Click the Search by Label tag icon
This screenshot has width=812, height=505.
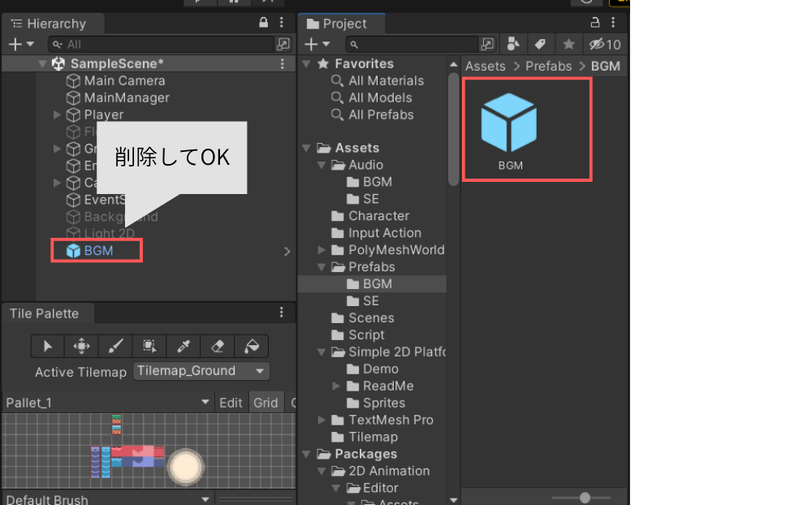point(537,44)
